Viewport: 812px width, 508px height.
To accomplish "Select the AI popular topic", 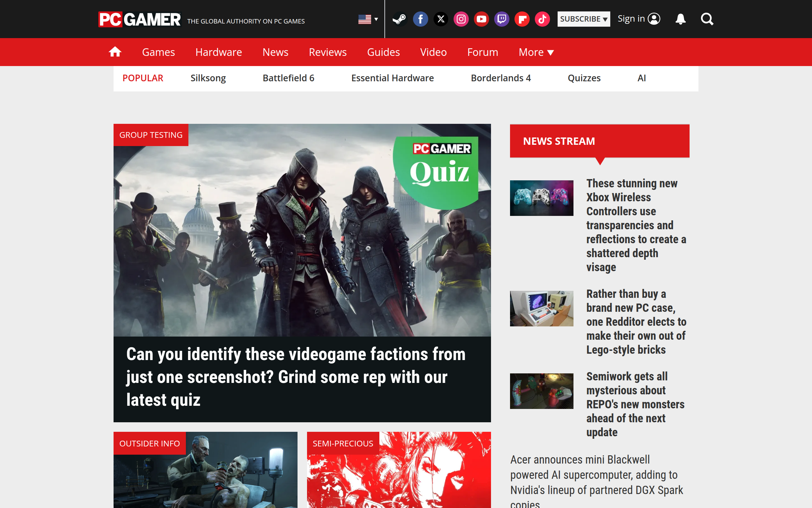I will (x=642, y=78).
